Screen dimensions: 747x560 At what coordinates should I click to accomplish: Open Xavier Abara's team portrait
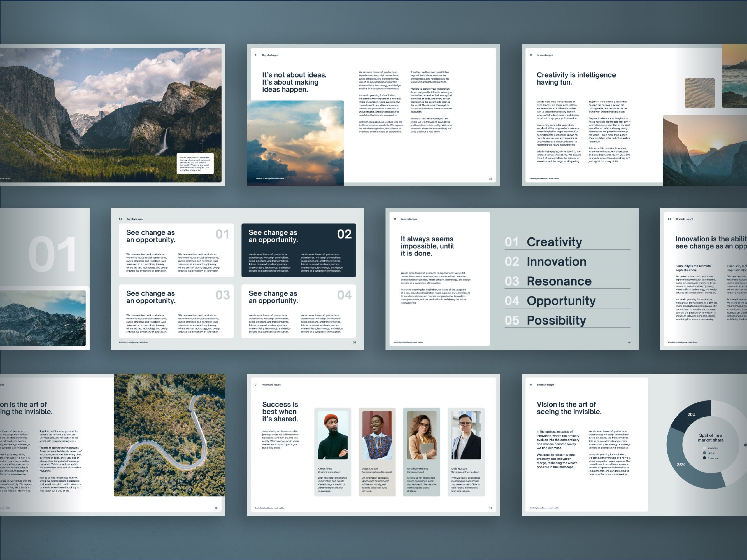point(333,435)
